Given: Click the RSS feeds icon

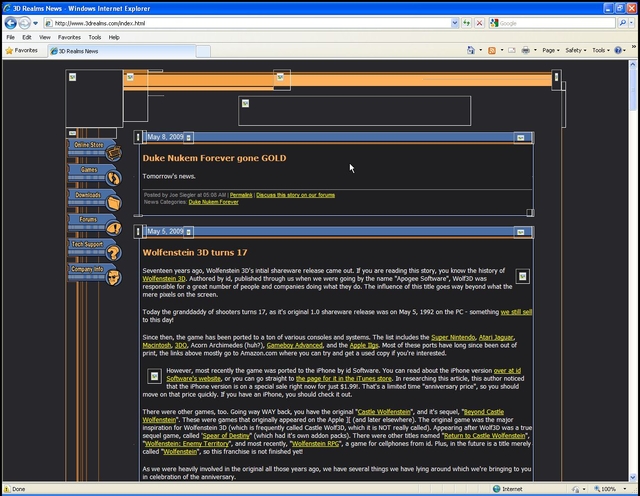Looking at the screenshot, I should [x=492, y=50].
